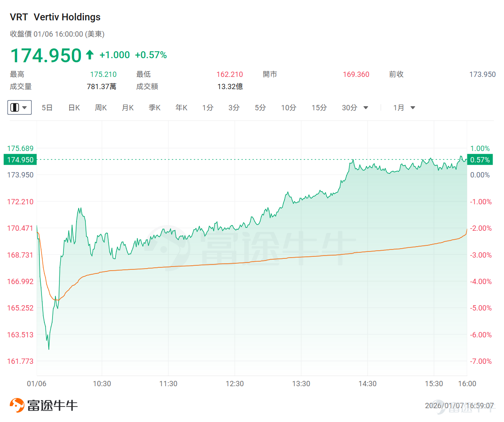Click the green up-arrow price indicator
The image size is (504, 422).
(90, 55)
